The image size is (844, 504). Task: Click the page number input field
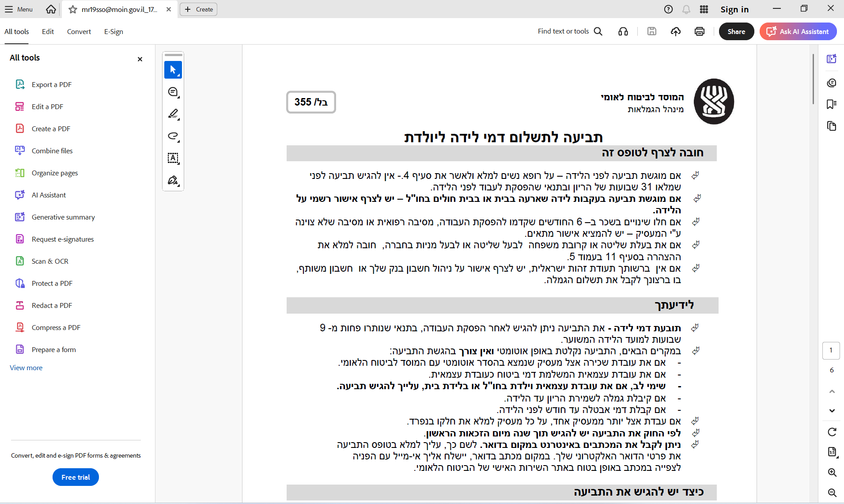coord(831,350)
